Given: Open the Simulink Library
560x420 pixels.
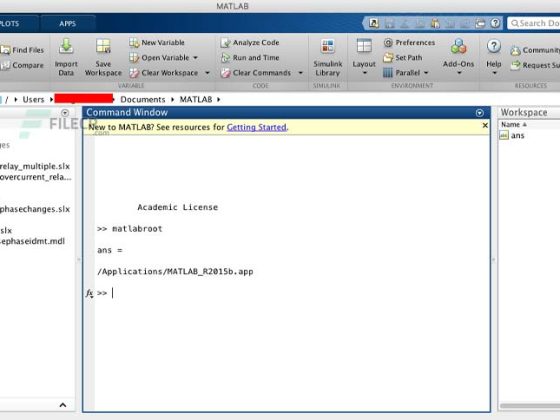Looking at the screenshot, I should (327, 57).
